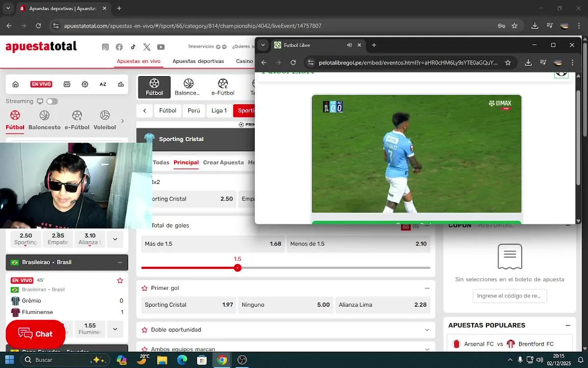Image resolution: width=588 pixels, height=368 pixels.
Task: Click the Ingrese el código field
Action: click(x=509, y=296)
